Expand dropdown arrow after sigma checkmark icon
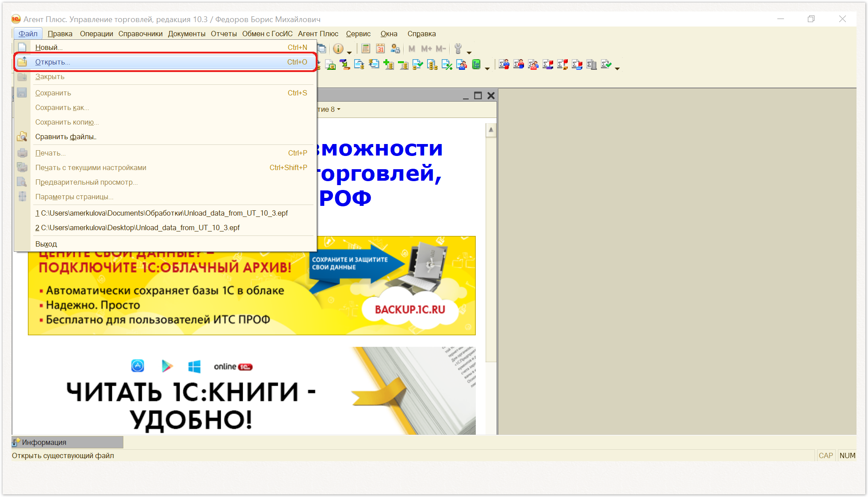Screen dimensions: 868x497 tap(617, 68)
